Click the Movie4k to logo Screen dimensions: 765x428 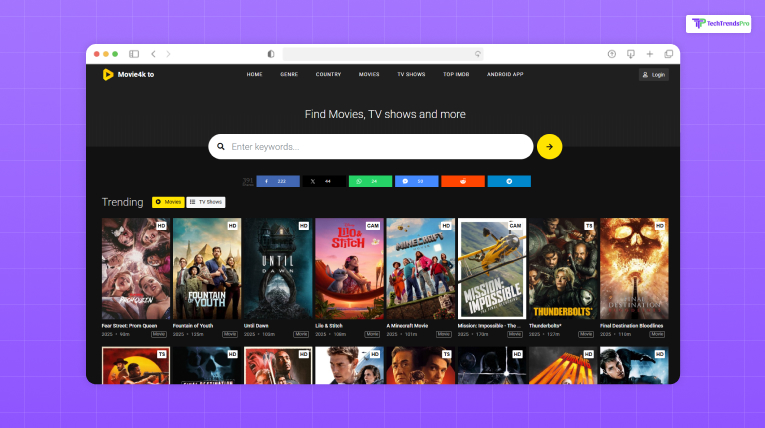128,75
